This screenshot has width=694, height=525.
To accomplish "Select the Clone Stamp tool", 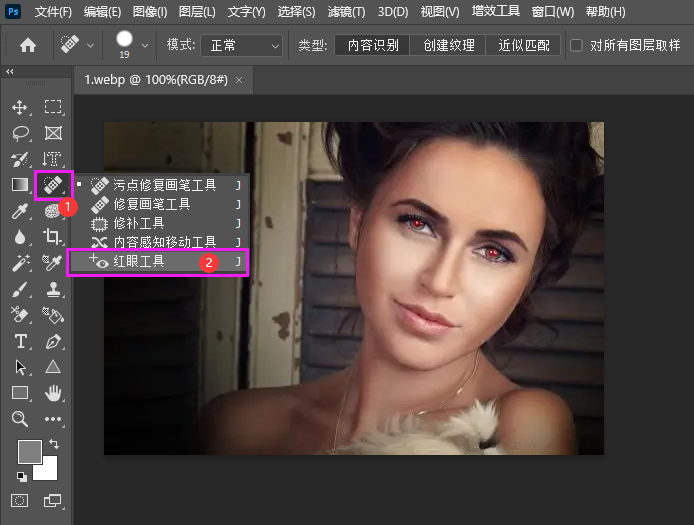I will [x=53, y=290].
